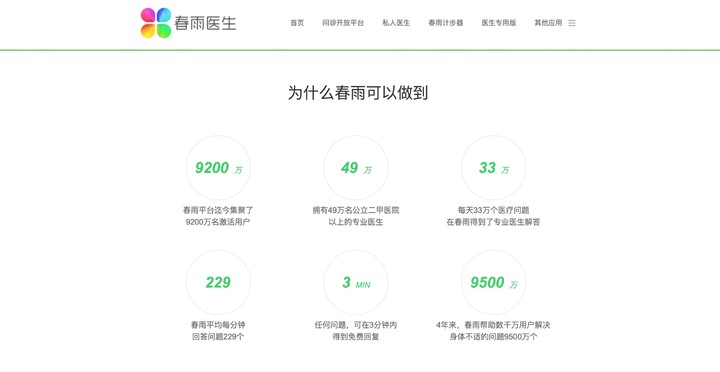720x372 pixels.
Task: Click text 春雨平台迄今集聚了
Action: pos(218,210)
